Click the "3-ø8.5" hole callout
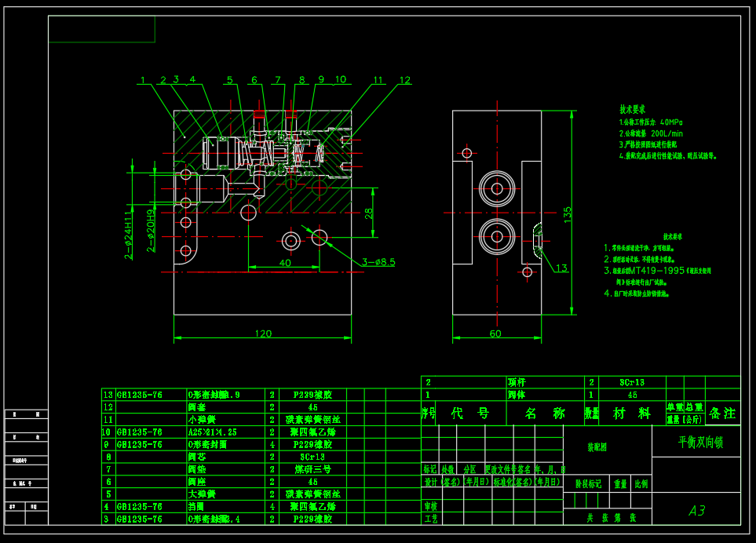Viewport: 756px width, 543px height. point(379,261)
